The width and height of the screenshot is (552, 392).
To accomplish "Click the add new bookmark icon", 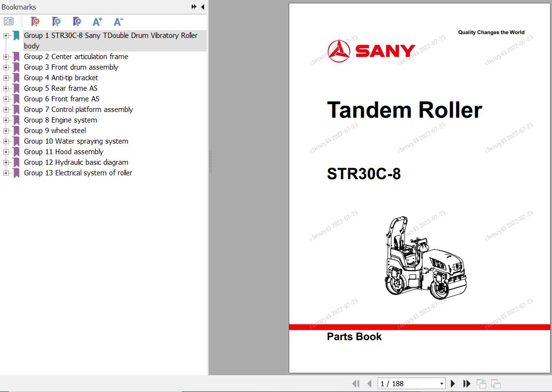I will click(x=56, y=22).
